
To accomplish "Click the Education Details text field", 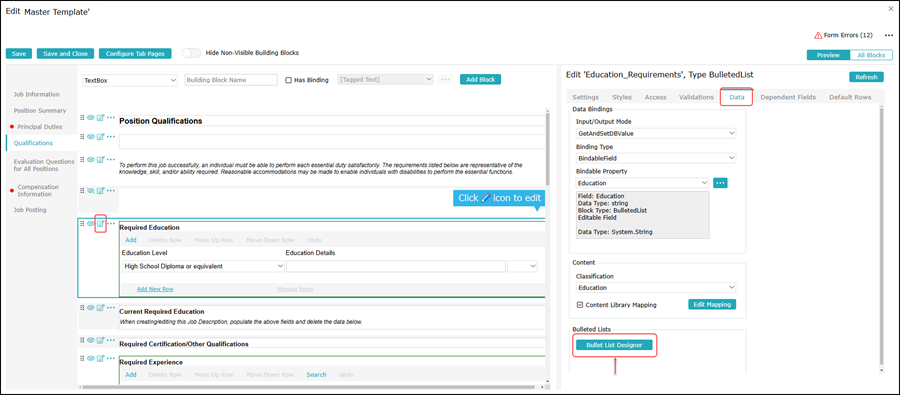I will pyautogui.click(x=396, y=266).
